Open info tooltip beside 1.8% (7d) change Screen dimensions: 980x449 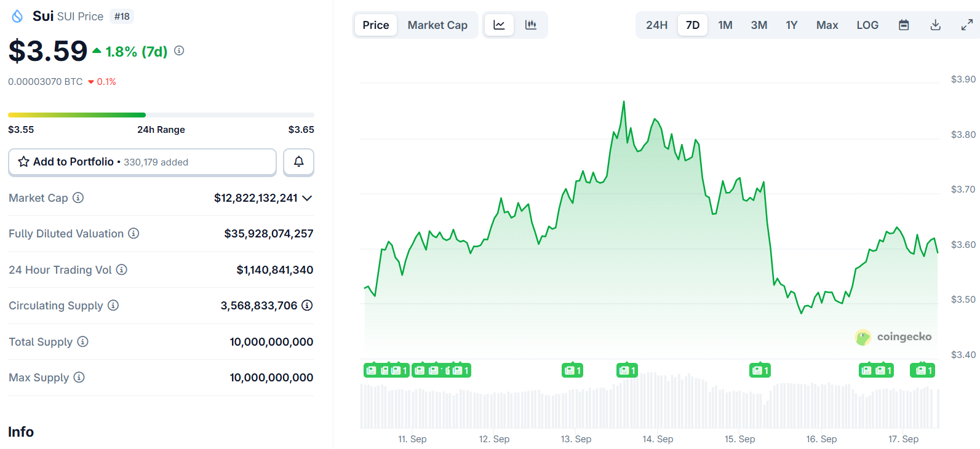coord(179,50)
